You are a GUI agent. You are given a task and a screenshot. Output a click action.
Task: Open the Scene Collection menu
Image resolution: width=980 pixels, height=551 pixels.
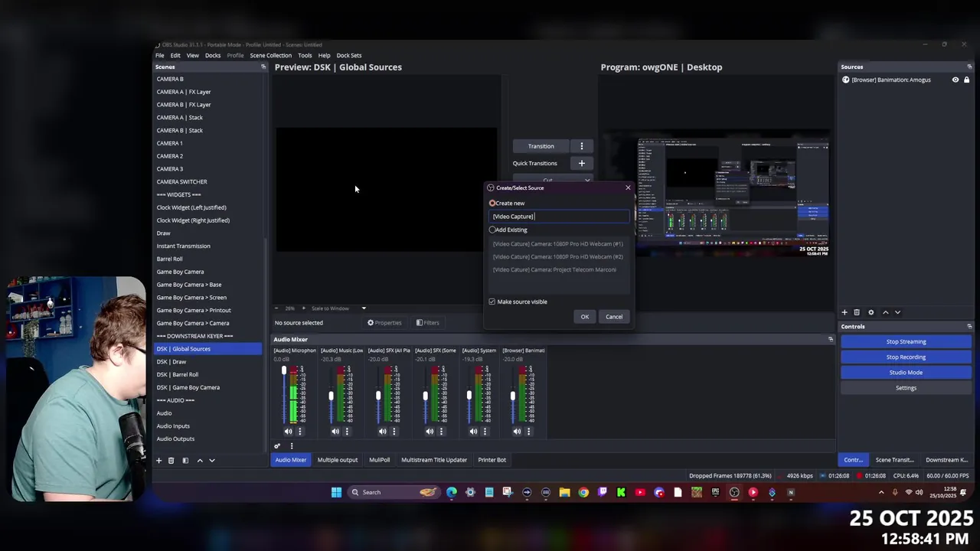click(271, 55)
